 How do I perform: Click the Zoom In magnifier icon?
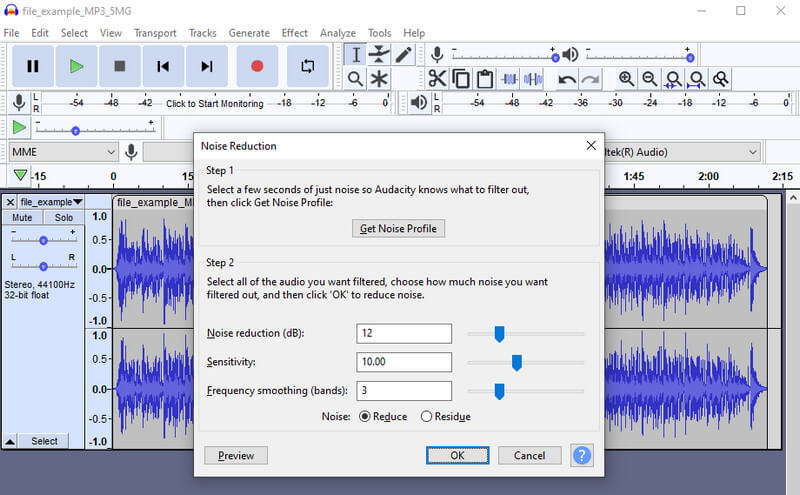pos(626,79)
